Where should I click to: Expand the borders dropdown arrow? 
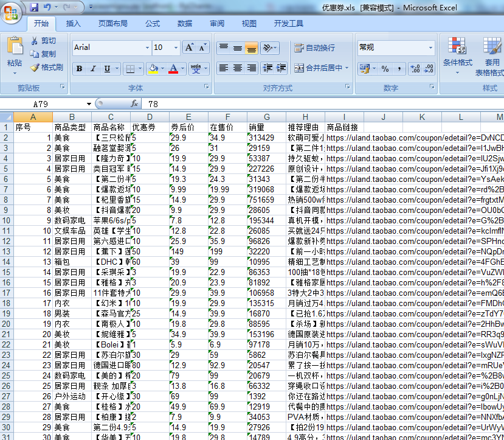(x=140, y=69)
